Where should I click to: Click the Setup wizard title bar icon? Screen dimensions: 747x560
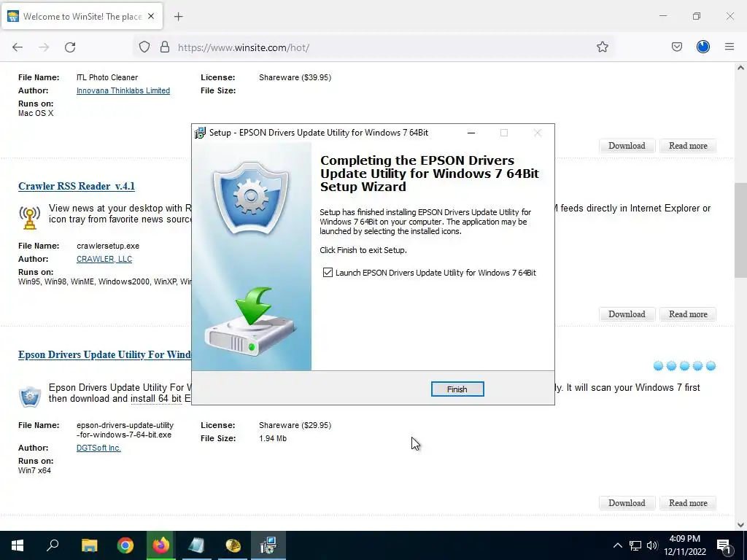click(200, 133)
